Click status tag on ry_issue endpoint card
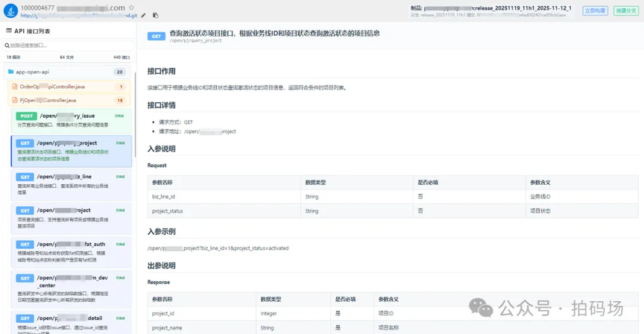 click(x=120, y=116)
